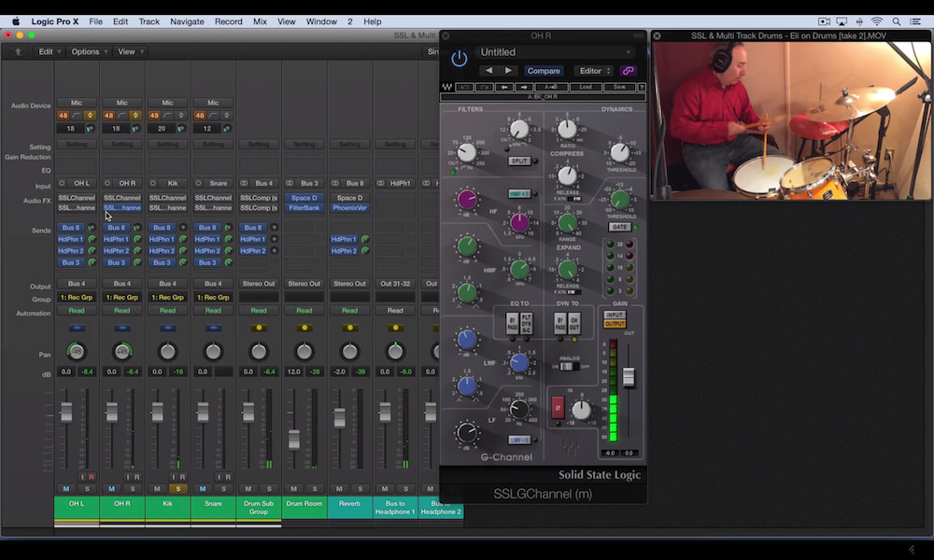Click Bus 8 send knob on OH L channel
934x560 pixels.
click(x=92, y=228)
